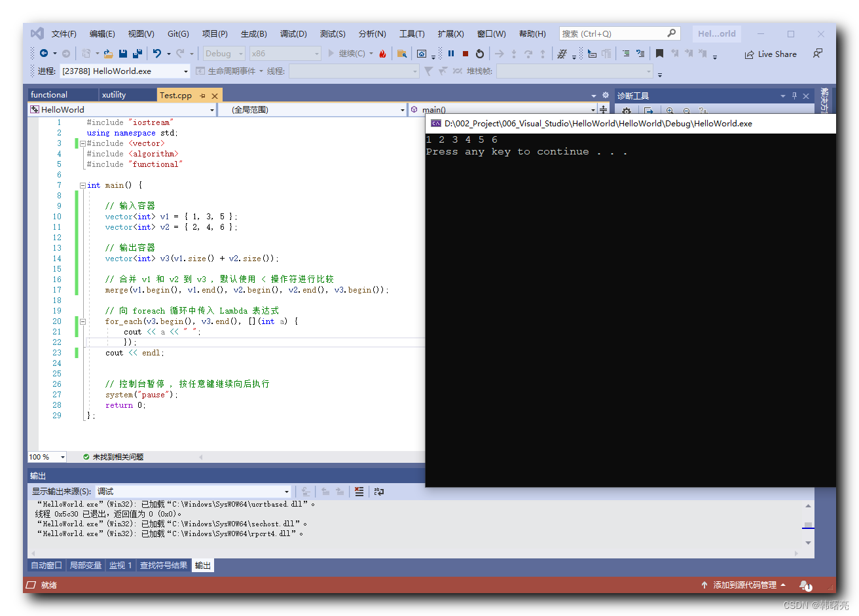Screen dimensions: 859x616
Task: Close the Test.cpp tab
Action: click(x=215, y=96)
